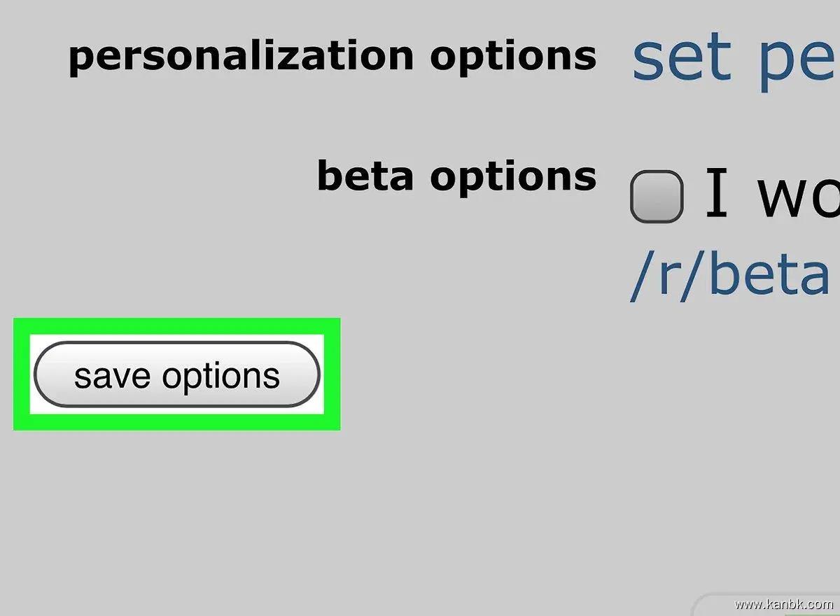Screen dimensions: 840x616
Task: Click the save options button
Action: [176, 374]
